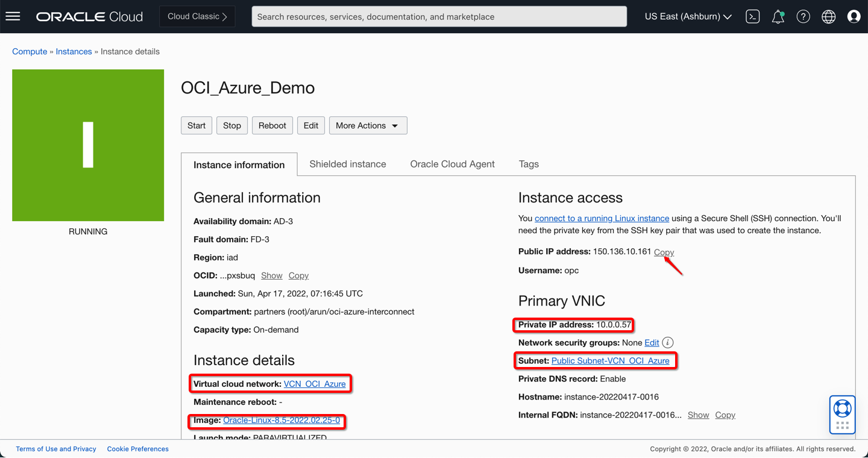Open the notifications bell
Screen dimensions: 868x458
[778, 17]
